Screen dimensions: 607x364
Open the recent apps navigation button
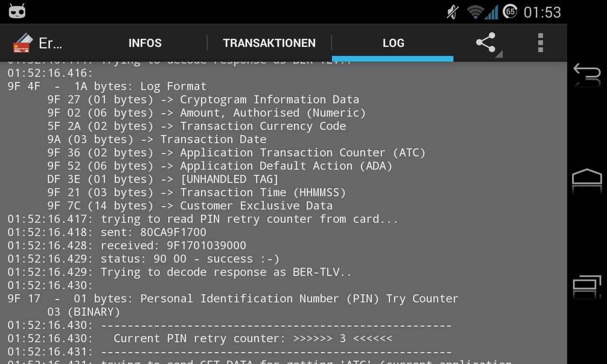click(587, 286)
